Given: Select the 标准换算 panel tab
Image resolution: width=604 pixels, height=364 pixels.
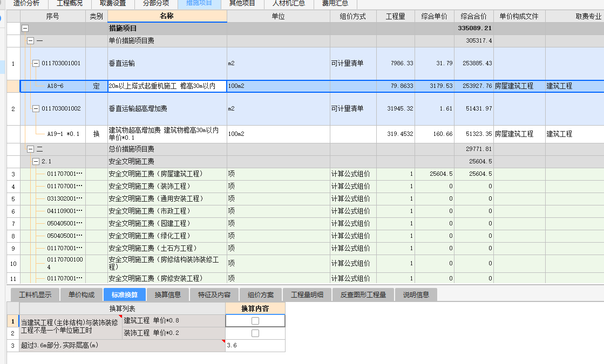Looking at the screenshot, I should [125, 295].
